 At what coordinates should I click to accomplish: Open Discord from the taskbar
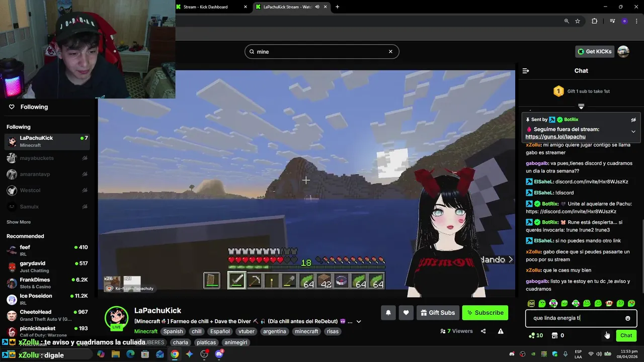coord(219,354)
